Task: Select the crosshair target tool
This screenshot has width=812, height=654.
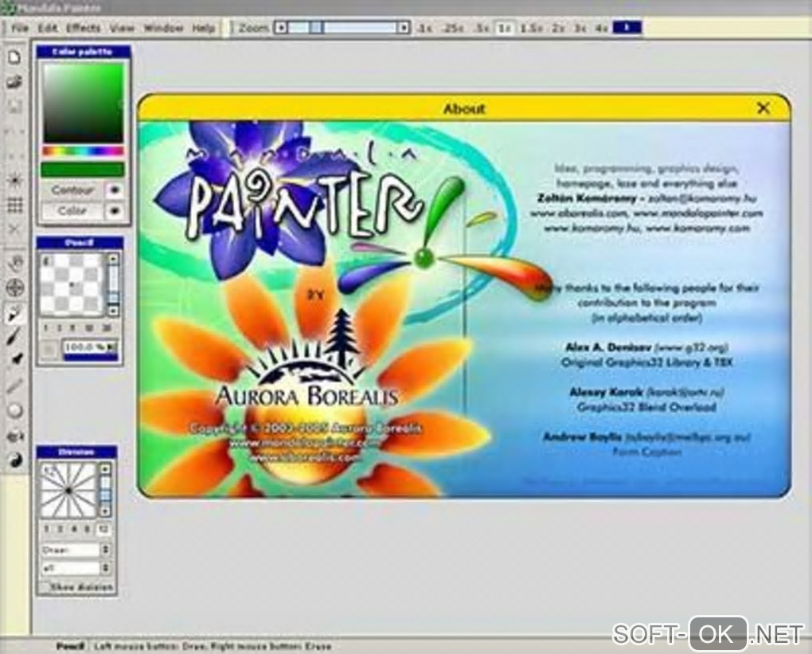Action: click(x=16, y=287)
